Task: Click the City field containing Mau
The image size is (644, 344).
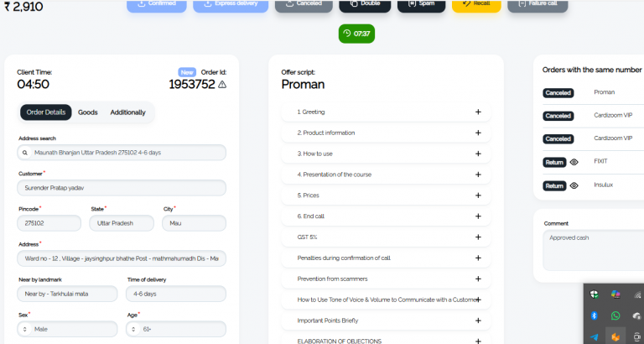Action: [x=195, y=223]
